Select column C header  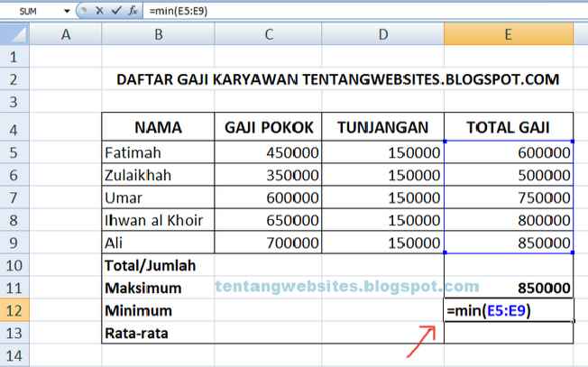point(269,34)
